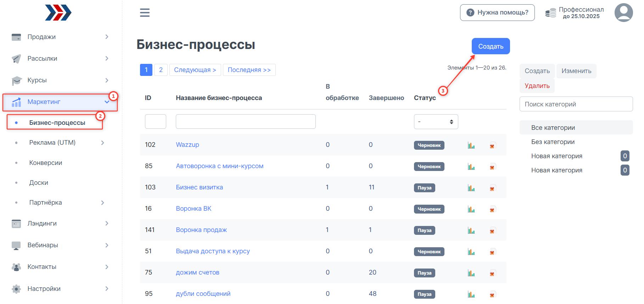Click Нужна помощь? help button

497,12
